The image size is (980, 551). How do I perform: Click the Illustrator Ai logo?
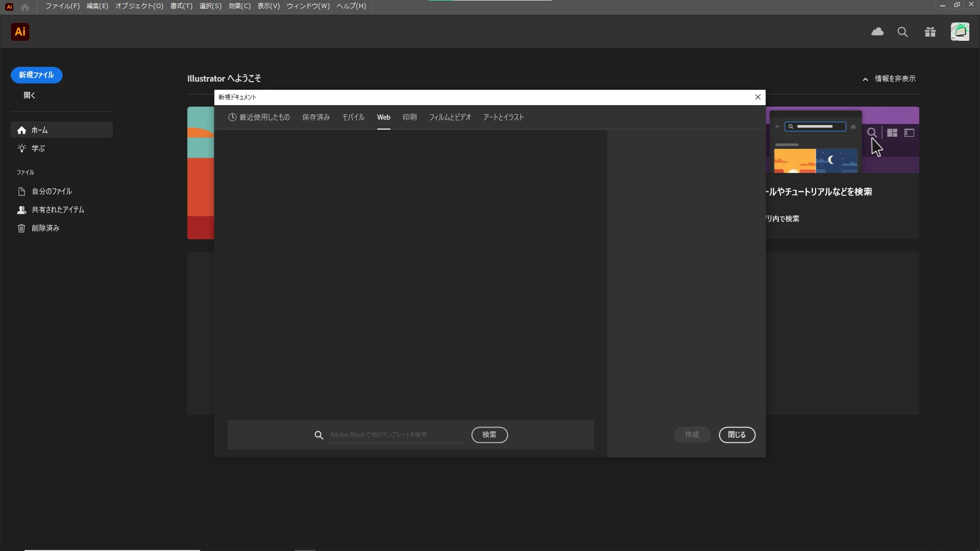tap(20, 32)
